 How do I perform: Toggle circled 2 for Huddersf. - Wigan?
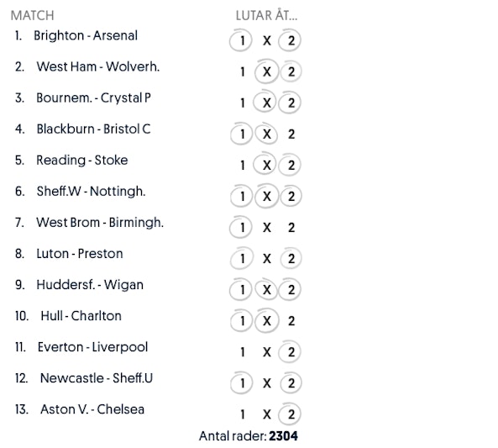tap(290, 290)
